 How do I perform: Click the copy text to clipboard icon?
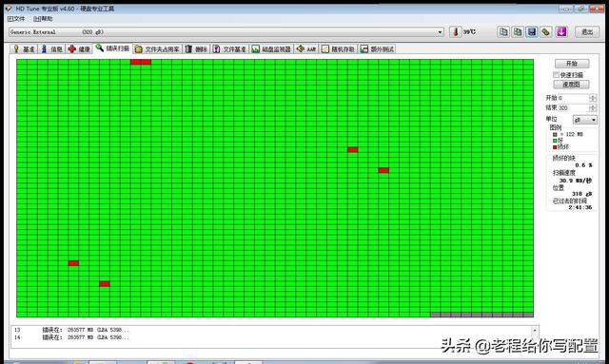pos(503,31)
